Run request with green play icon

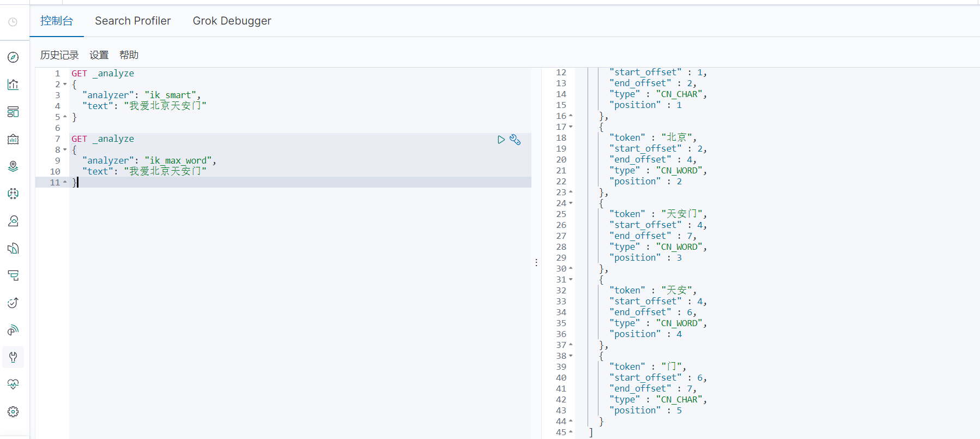(x=501, y=140)
